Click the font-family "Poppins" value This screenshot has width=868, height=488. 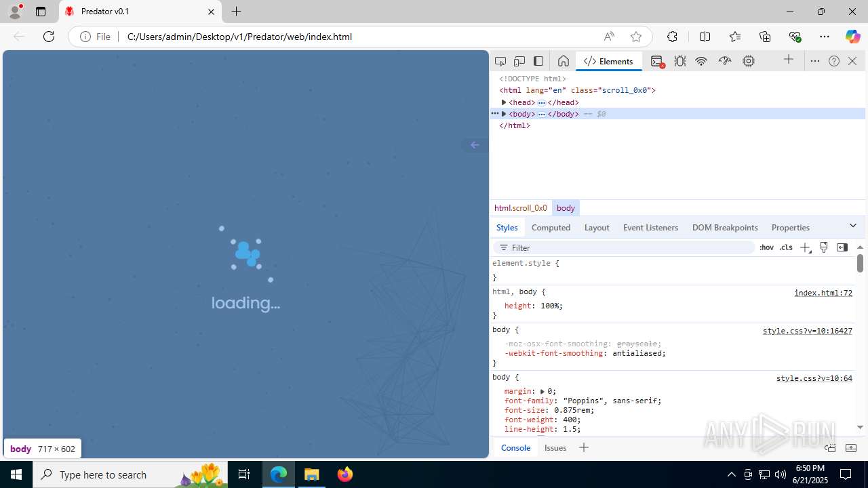(x=610, y=401)
